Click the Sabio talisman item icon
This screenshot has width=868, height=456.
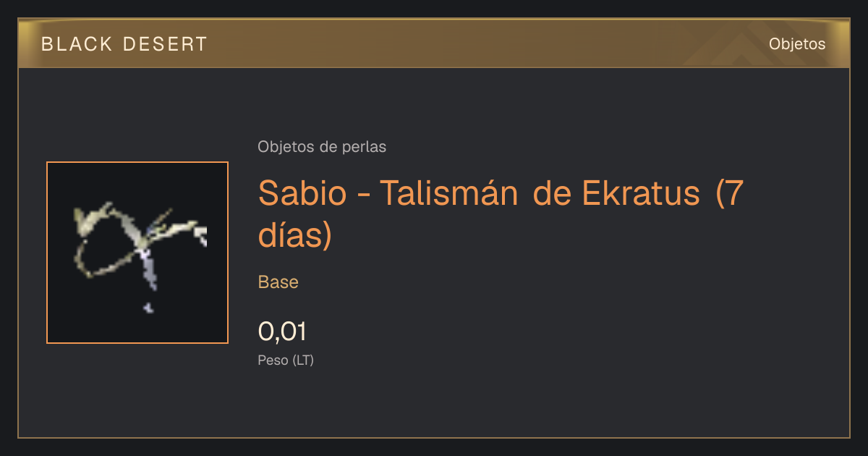[x=137, y=253]
